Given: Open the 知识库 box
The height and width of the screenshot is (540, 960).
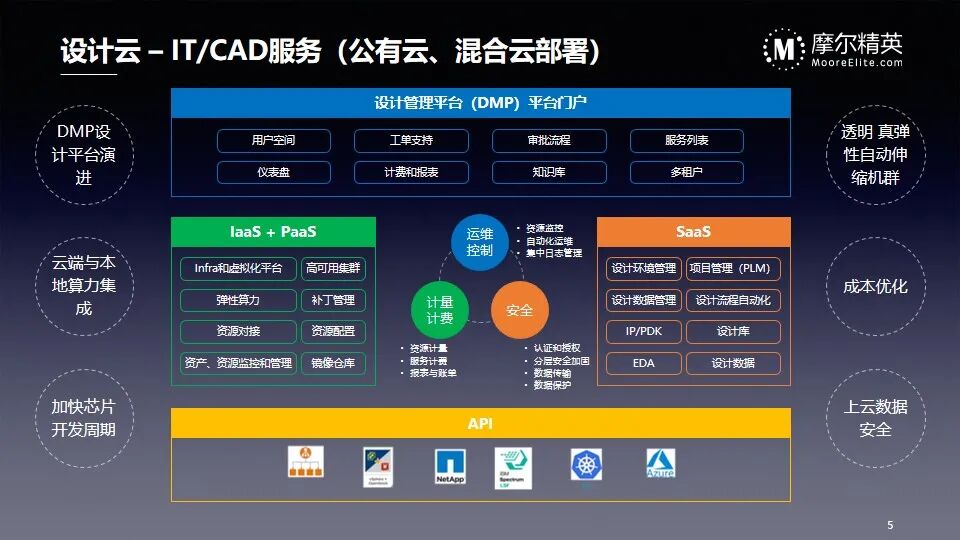Looking at the screenshot, I should [549, 173].
